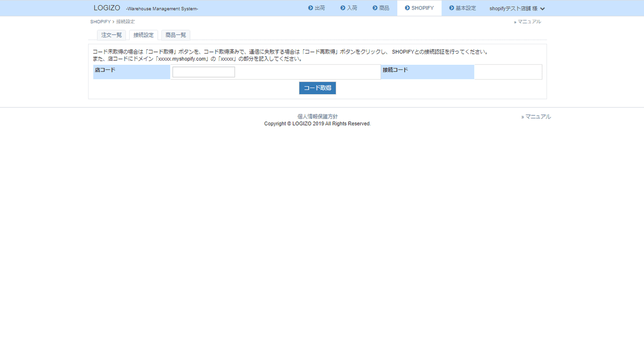
Task: Click the highlighted 接続設定 tab
Action: click(x=143, y=35)
